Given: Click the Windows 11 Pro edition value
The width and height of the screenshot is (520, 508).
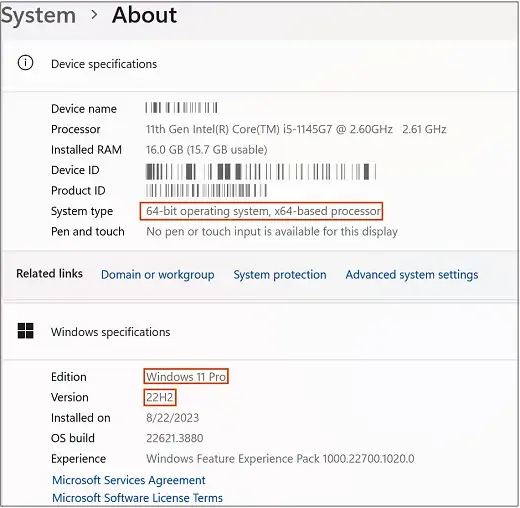Looking at the screenshot, I should 186,376.
